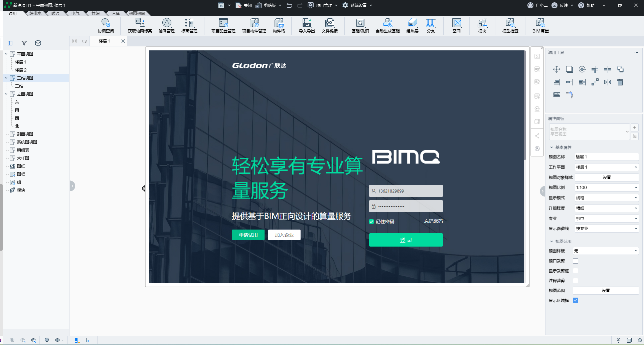Click the green 登录 button
644x345 pixels.
[x=406, y=240]
